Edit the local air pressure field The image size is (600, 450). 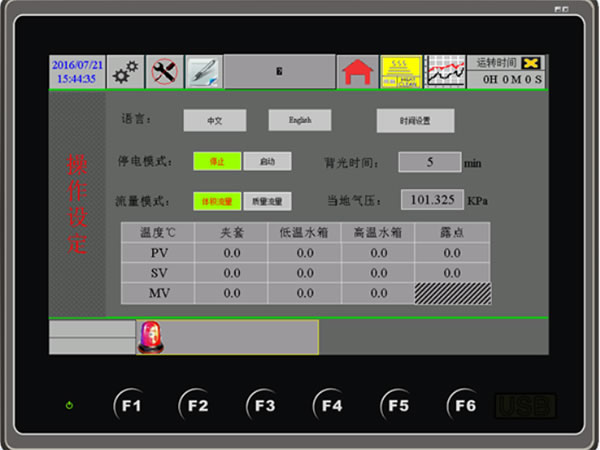click(432, 200)
